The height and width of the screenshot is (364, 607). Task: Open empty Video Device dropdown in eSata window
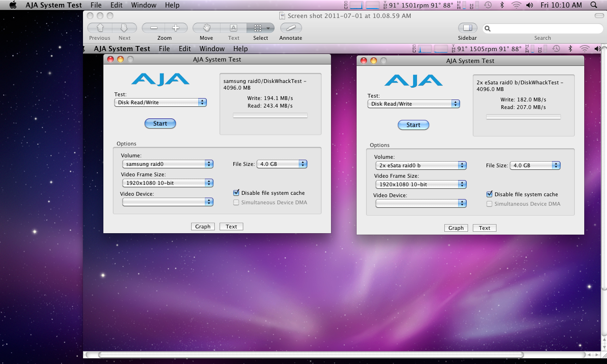point(421,203)
